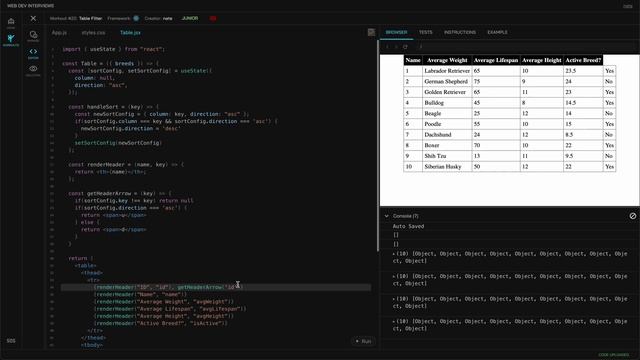Open the chat bubbles panel icon

[33, 36]
